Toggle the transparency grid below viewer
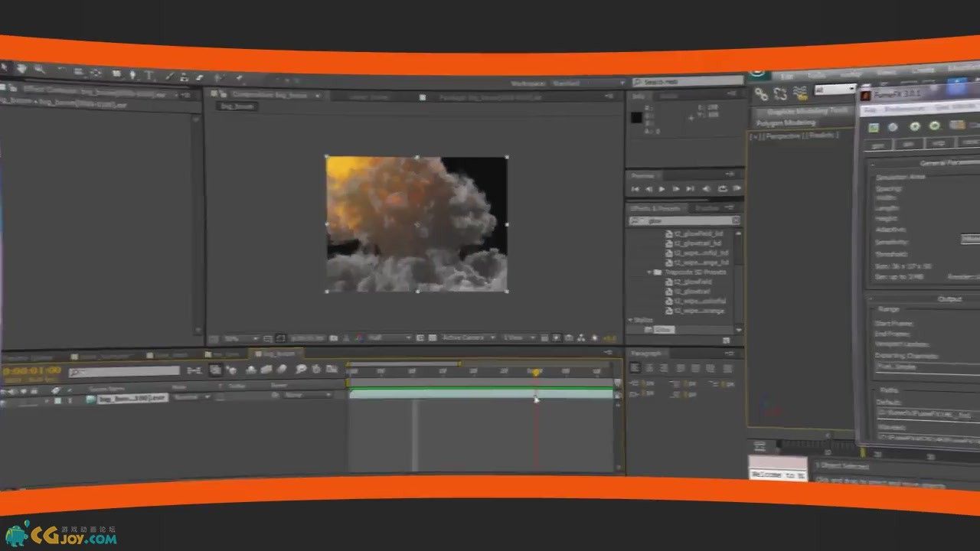Viewport: 980px width, 551px height. pos(433,337)
